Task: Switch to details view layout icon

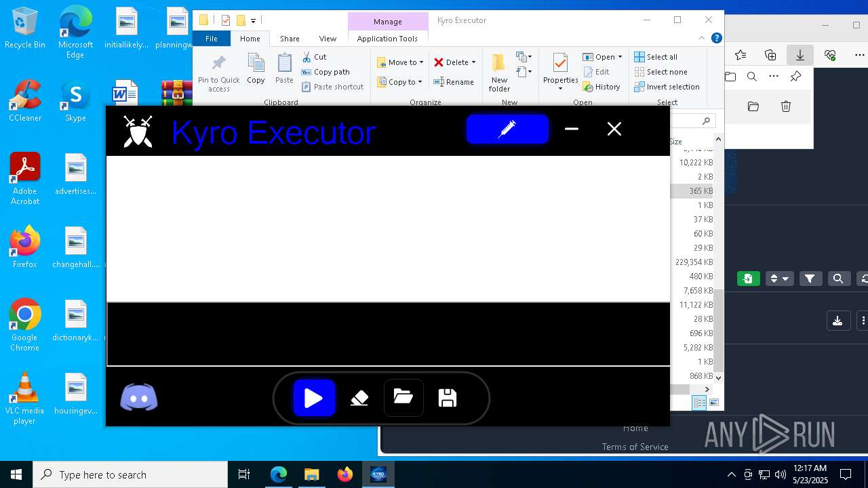Action: [x=699, y=403]
